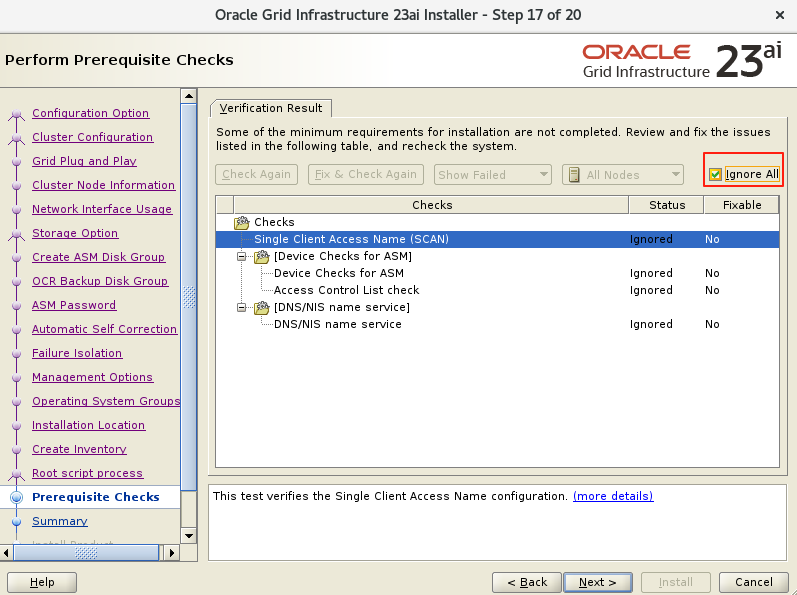This screenshot has height=595, width=797.
Task: Click the Back button
Action: tap(527, 582)
